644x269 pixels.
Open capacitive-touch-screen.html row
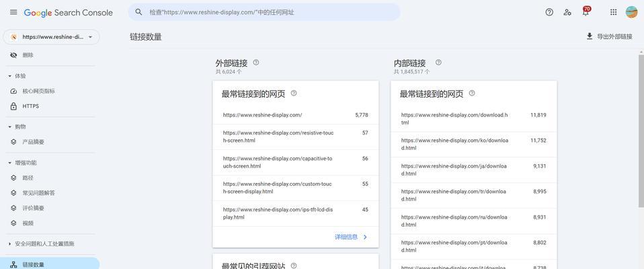pos(295,162)
